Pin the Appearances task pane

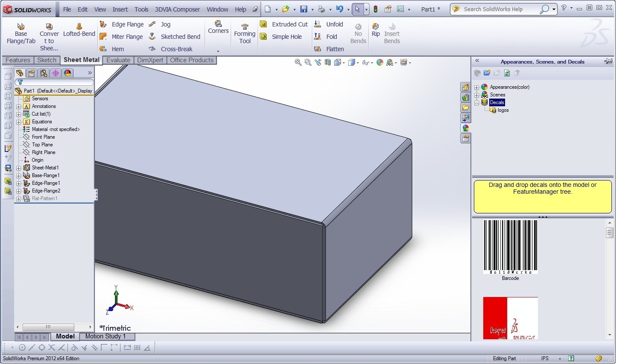point(608,61)
